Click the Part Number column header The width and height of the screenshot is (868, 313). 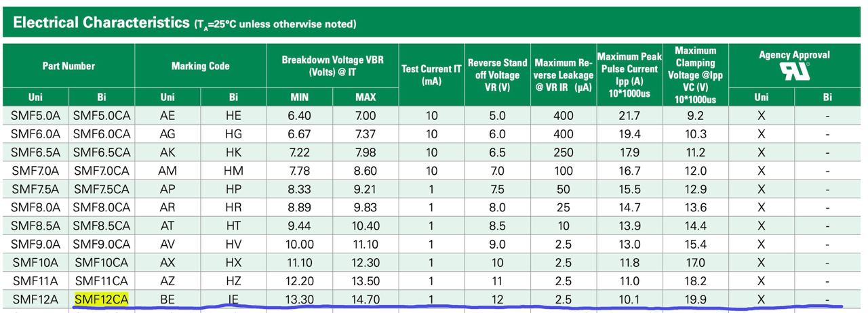(68, 66)
